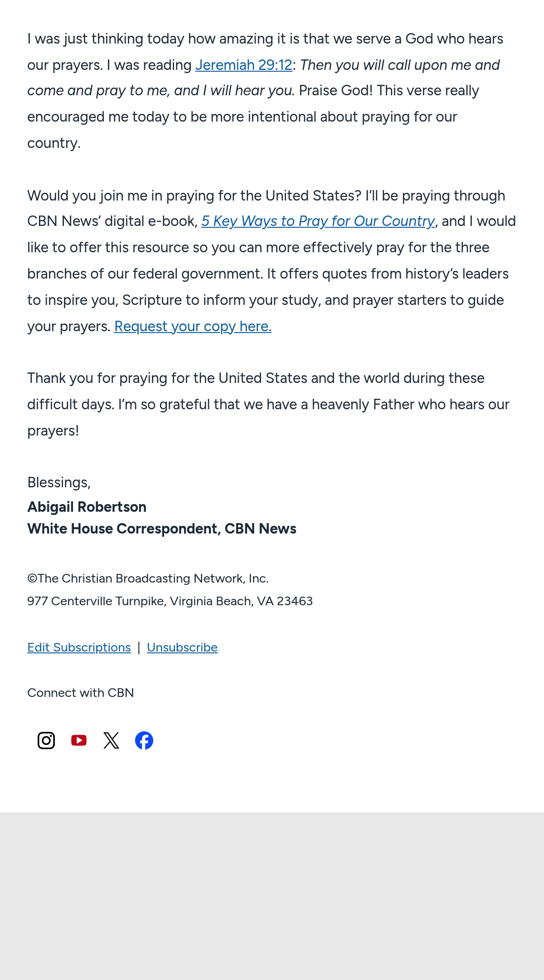Visit CBN on X via icon
This screenshot has height=980, width=544.
(112, 740)
